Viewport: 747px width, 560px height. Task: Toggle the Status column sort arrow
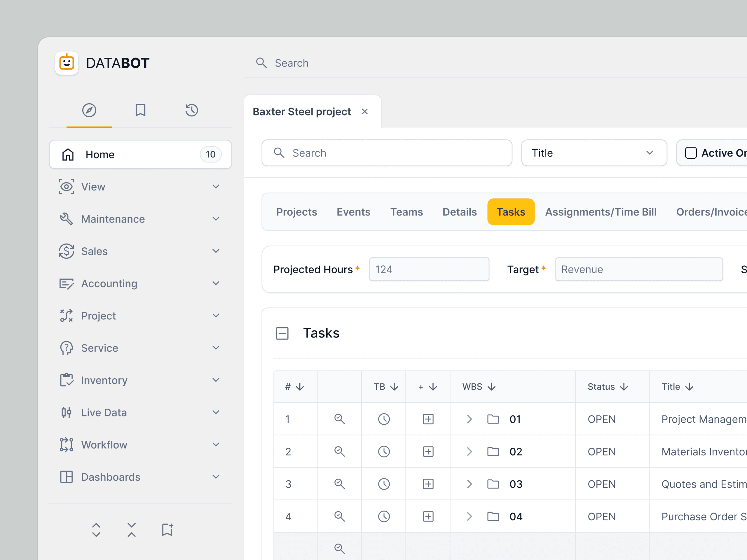[x=624, y=386]
